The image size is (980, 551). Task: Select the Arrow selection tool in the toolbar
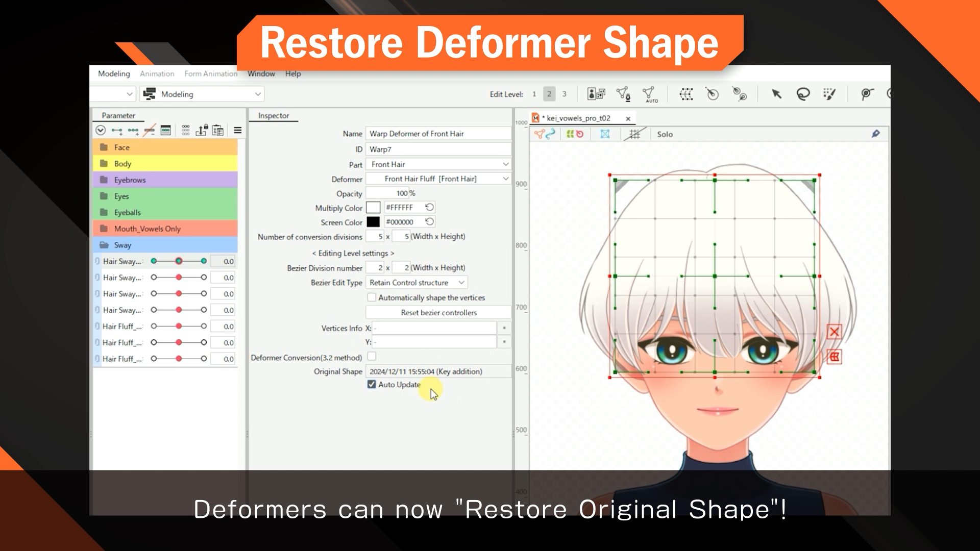click(x=777, y=94)
